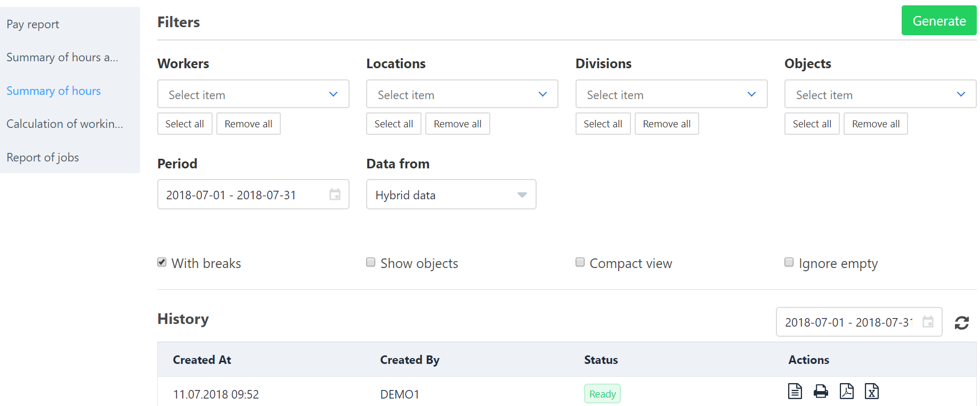Enable the Show objects checkbox

click(371, 262)
